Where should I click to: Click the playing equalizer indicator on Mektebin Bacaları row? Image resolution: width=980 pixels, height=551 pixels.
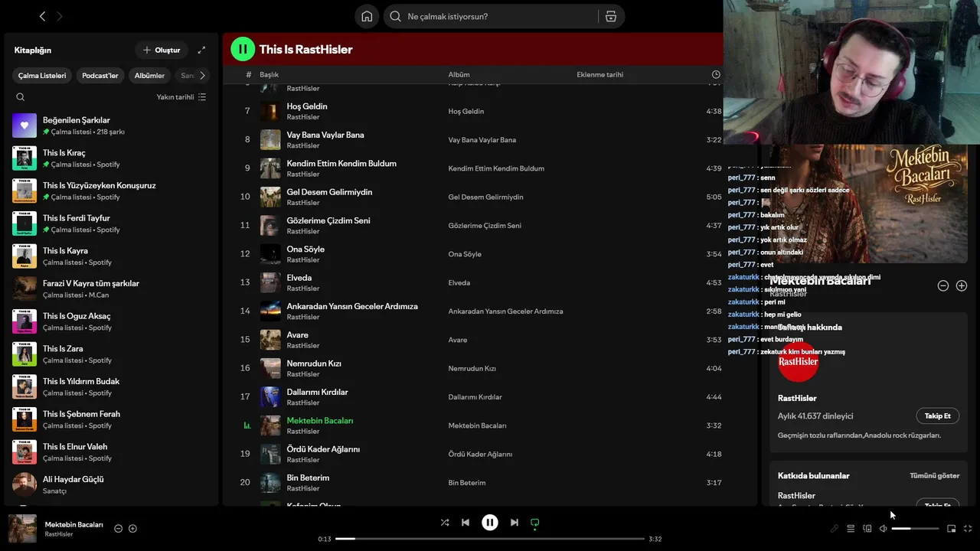click(247, 425)
